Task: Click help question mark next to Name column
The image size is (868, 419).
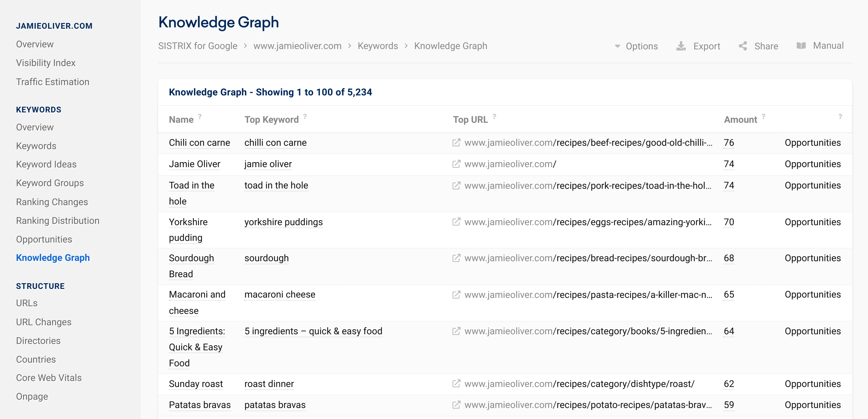Action: pyautogui.click(x=200, y=116)
